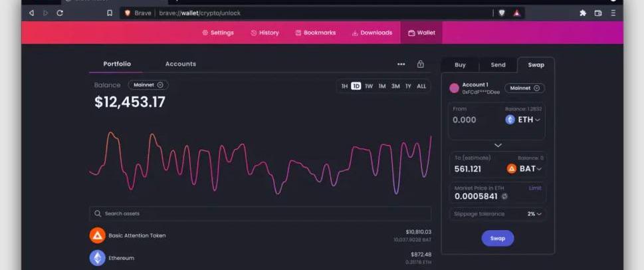The image size is (644, 270).
Task: Click the $12,453.17 balance amount
Action: (x=130, y=102)
